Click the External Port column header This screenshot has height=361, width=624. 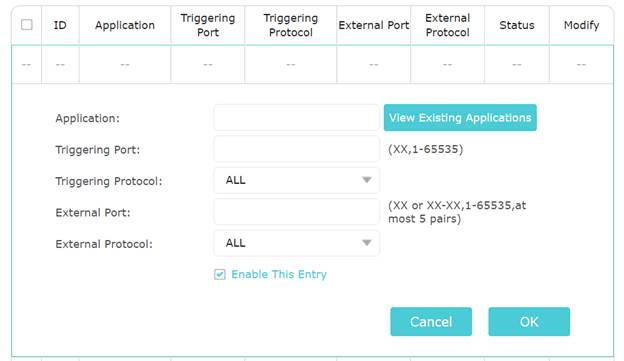374,25
